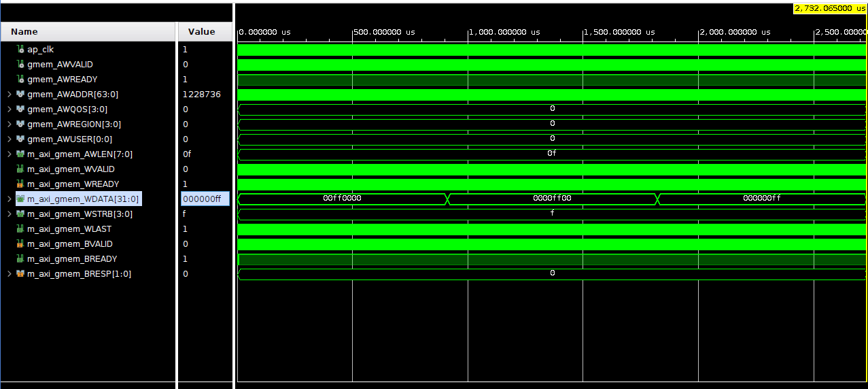This screenshot has width=868, height=389.
Task: Expand gmem_AWREGION[3:0] bus bits
Action: pos(10,124)
